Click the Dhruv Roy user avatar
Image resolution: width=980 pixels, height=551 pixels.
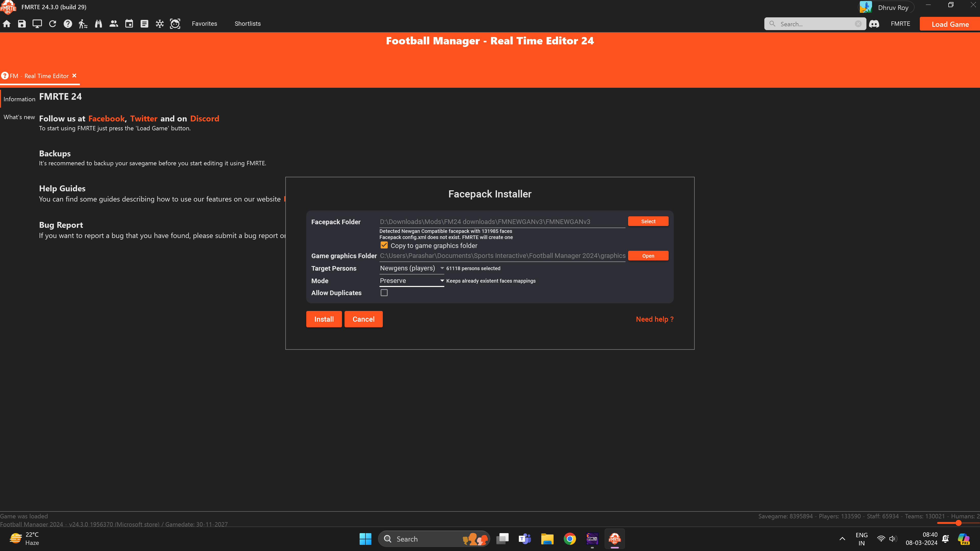pos(865,7)
